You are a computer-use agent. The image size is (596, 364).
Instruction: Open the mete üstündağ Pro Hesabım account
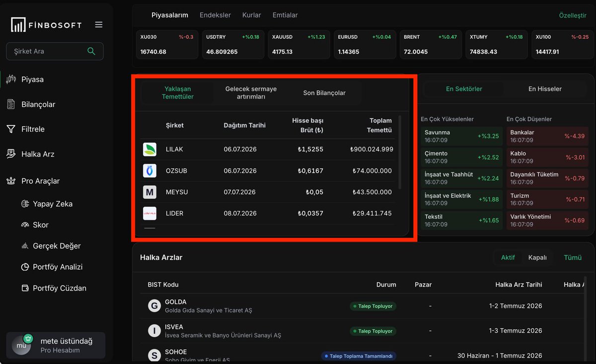click(x=56, y=345)
